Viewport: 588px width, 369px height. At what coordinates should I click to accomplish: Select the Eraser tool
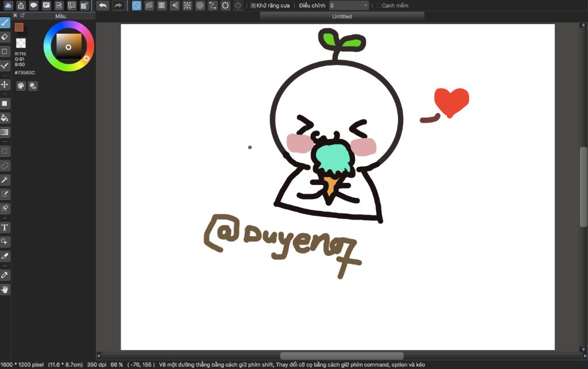[x=5, y=37]
